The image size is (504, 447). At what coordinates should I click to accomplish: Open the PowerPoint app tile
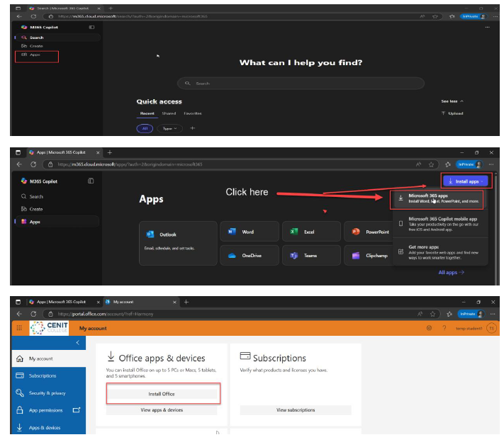(369, 232)
